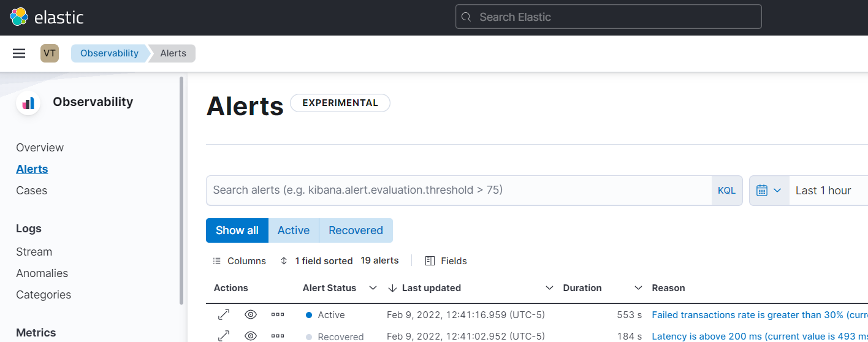Select the Show all filter
The height and width of the screenshot is (342, 868).
(237, 230)
